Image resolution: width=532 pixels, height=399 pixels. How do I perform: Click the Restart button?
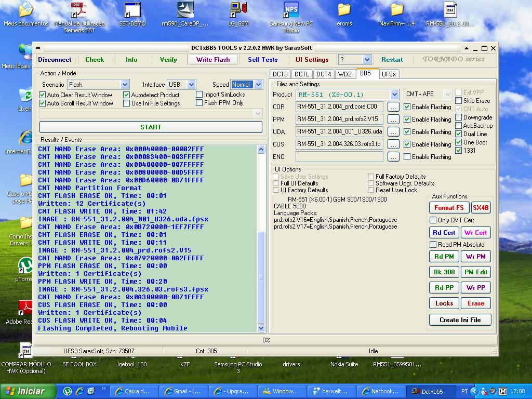pos(392,60)
